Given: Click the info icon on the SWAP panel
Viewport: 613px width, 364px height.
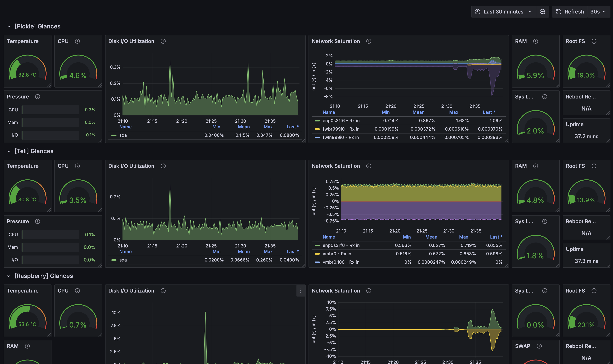Looking at the screenshot, I should (539, 346).
